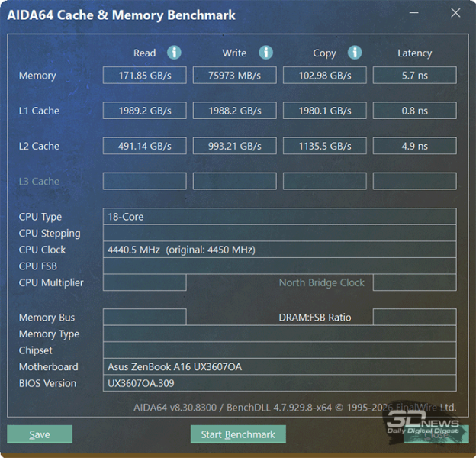Select the L1 Cache Write value 1988.2 GB/s
The height and width of the screenshot is (458, 476).
tap(235, 111)
